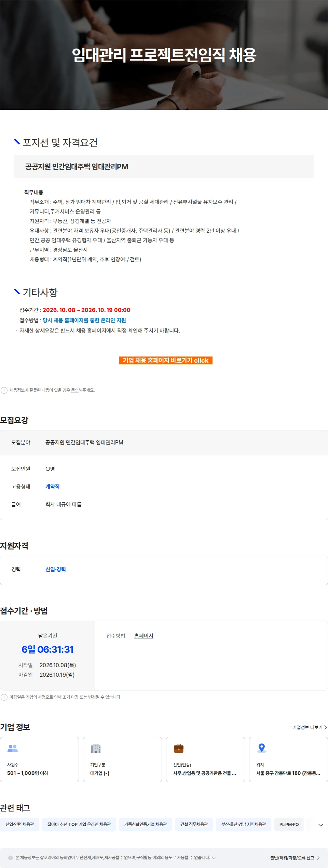Click the info icon beside 채용정보에 잘못된 내용

tap(4, 390)
